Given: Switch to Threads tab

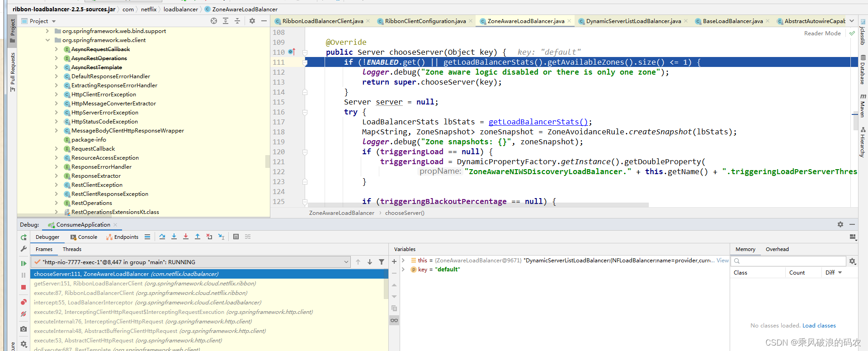Looking at the screenshot, I should tap(72, 249).
